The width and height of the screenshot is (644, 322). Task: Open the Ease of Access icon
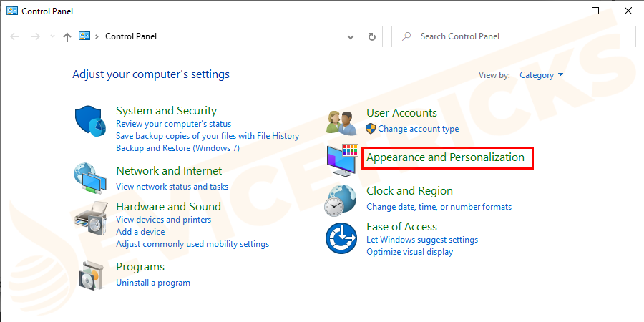(x=341, y=238)
